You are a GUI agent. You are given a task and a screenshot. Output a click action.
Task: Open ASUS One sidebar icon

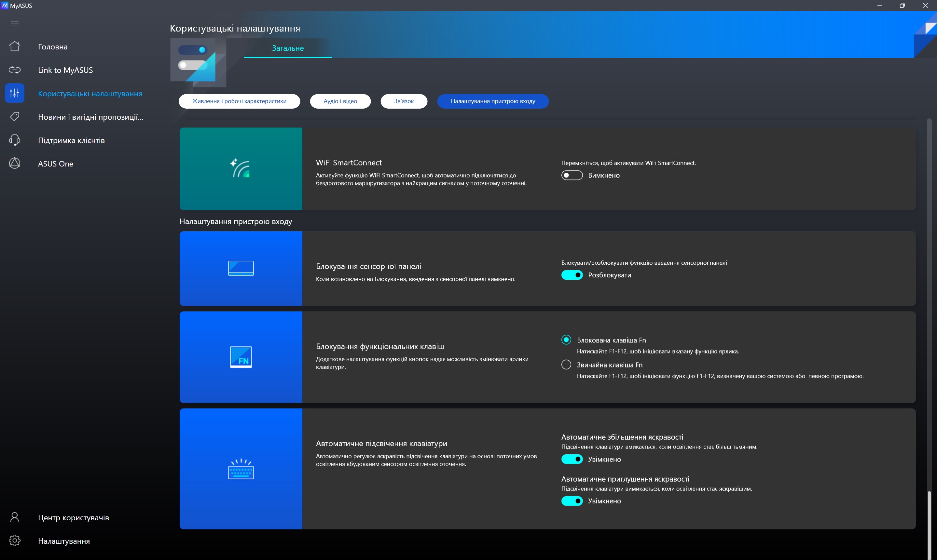(14, 163)
